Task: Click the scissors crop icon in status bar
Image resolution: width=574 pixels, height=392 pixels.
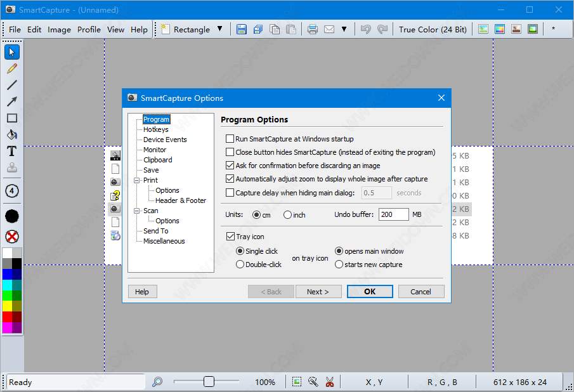Action: [330, 382]
